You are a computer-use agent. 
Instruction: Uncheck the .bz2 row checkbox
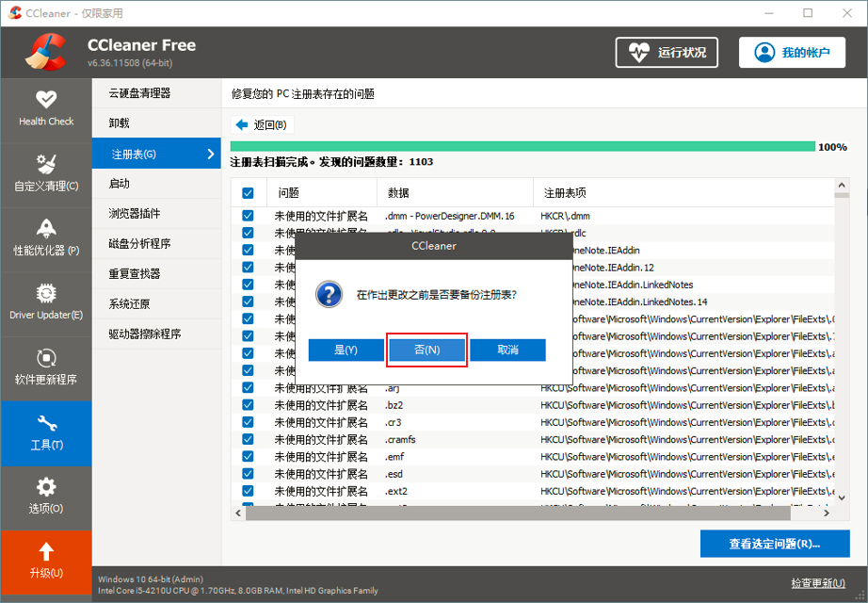click(x=248, y=405)
